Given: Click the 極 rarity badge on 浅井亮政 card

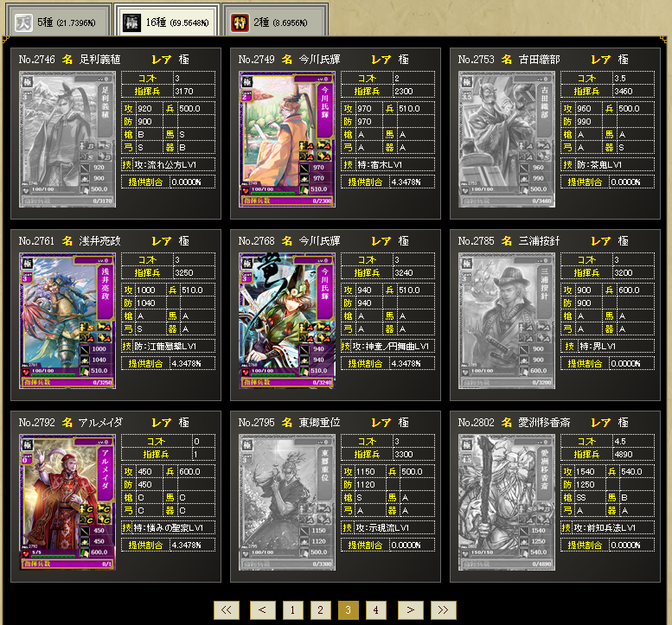Looking at the screenshot, I should (28, 264).
